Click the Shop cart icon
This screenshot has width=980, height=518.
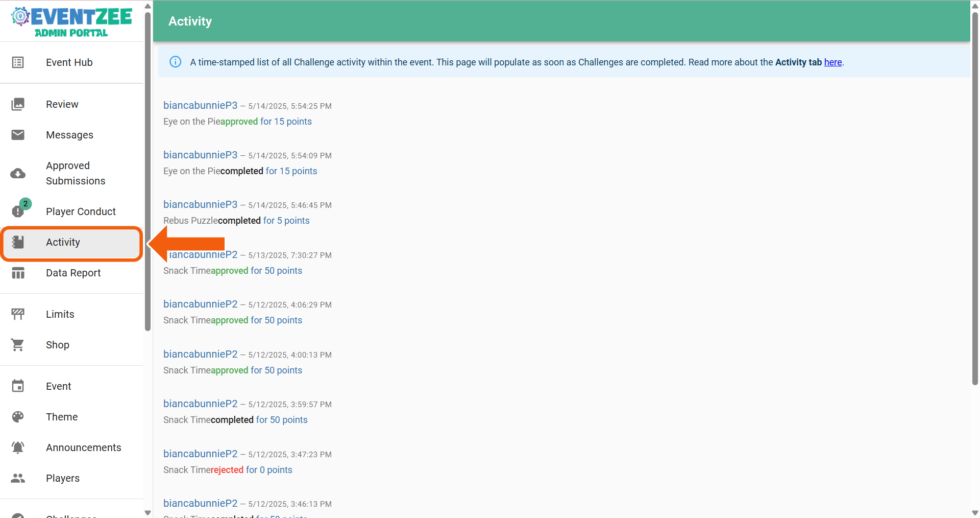click(x=18, y=345)
